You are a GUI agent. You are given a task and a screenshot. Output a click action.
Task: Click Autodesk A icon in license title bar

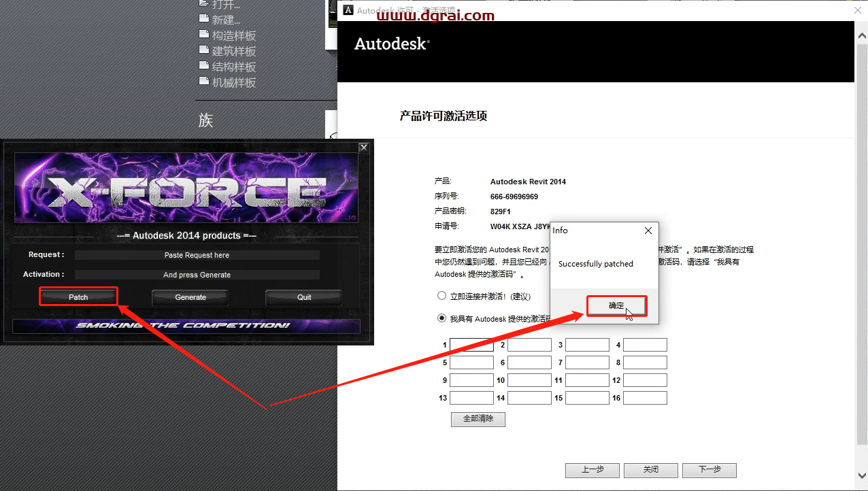[348, 10]
